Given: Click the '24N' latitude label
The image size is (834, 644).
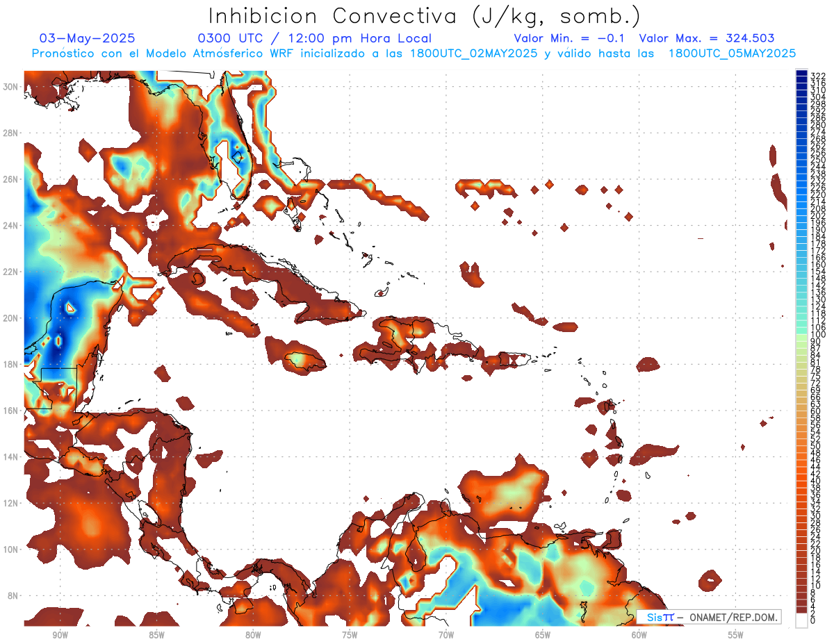Looking at the screenshot, I should pyautogui.click(x=12, y=225).
